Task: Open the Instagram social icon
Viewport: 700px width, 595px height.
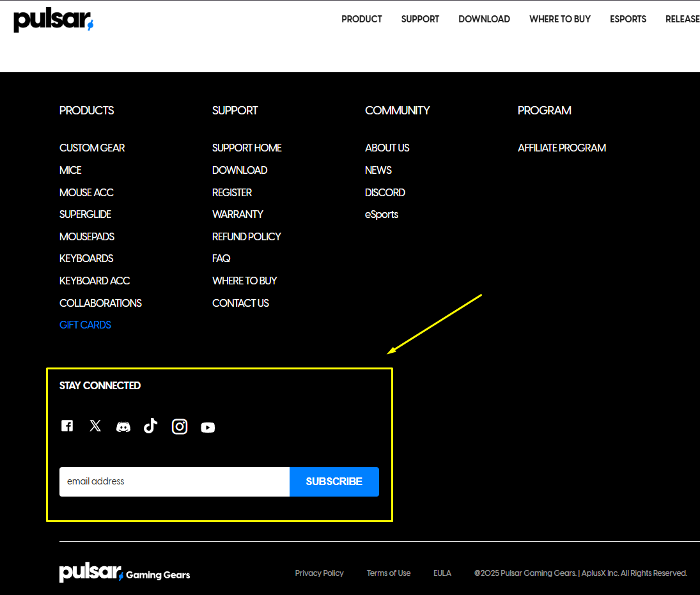Action: [180, 427]
